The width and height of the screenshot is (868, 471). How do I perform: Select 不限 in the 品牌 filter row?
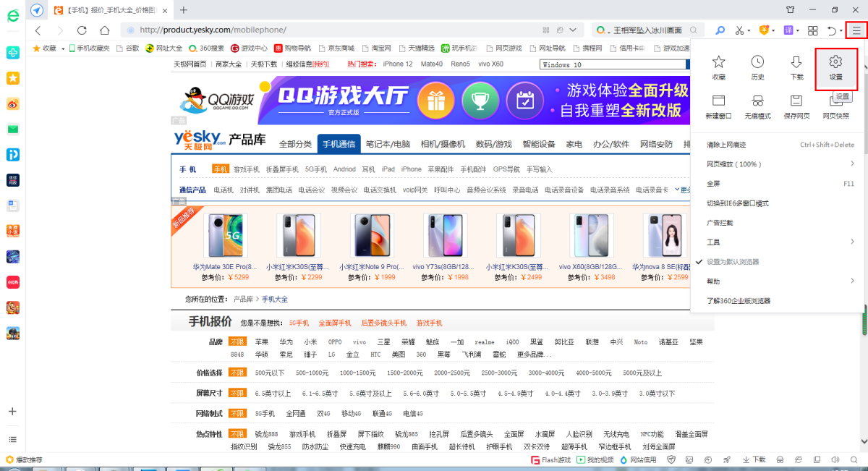pyautogui.click(x=237, y=341)
